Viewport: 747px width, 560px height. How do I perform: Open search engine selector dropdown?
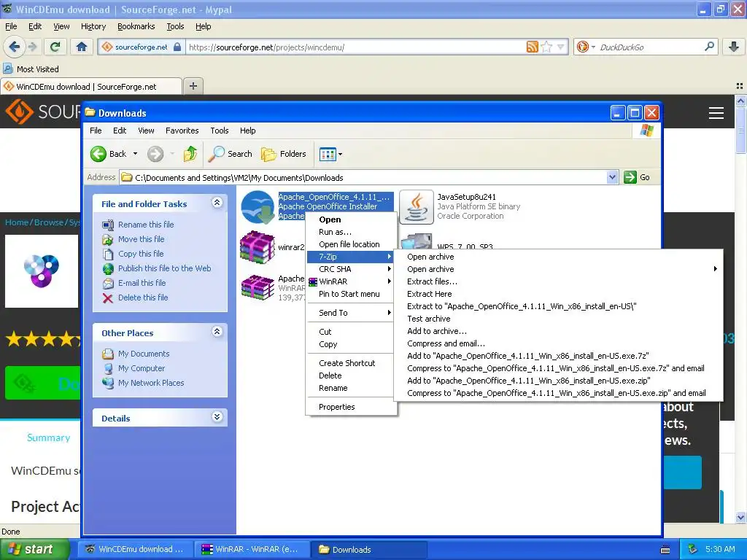pos(593,47)
